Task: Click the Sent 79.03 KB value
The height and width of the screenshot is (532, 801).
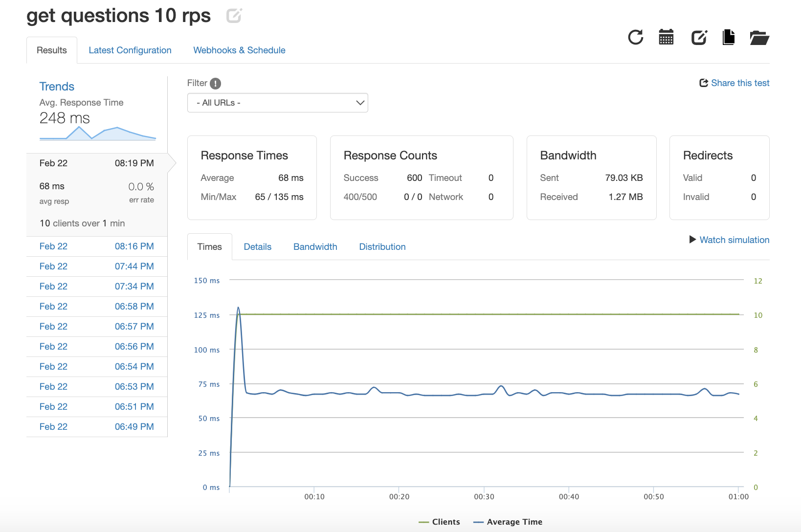Action: (624, 178)
